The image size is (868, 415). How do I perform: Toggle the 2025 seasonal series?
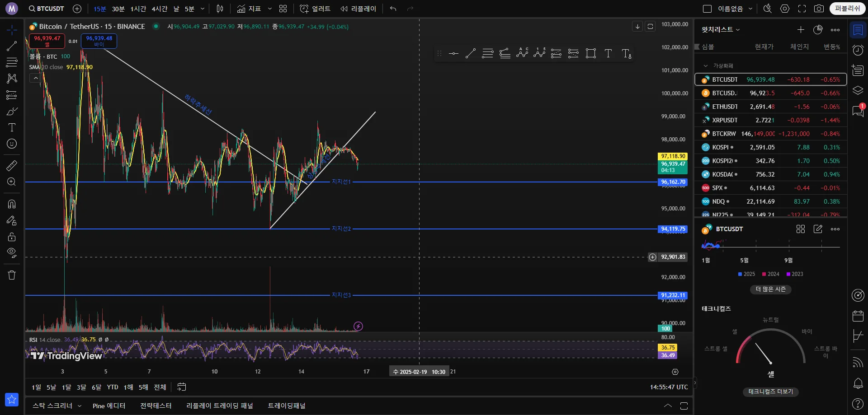tap(746, 274)
